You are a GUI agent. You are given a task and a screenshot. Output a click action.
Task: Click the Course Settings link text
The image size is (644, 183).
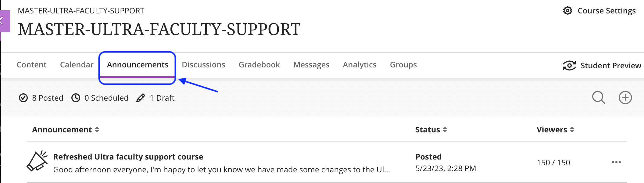606,11
